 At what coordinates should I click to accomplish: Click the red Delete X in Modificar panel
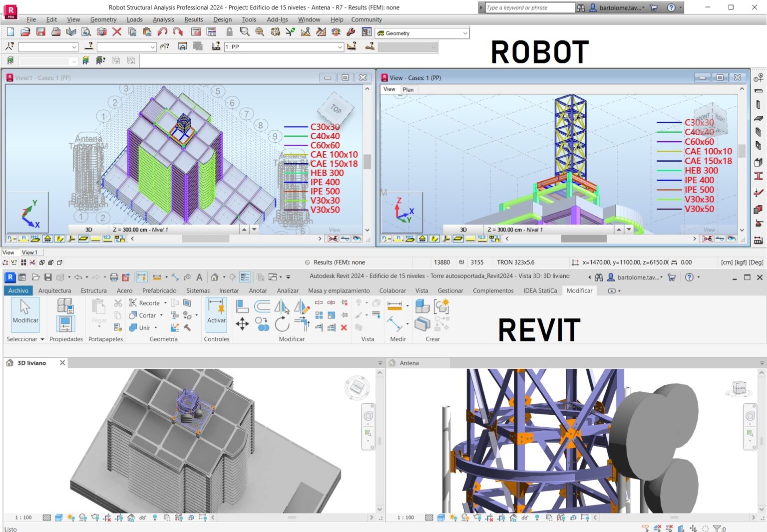pyautogui.click(x=344, y=327)
